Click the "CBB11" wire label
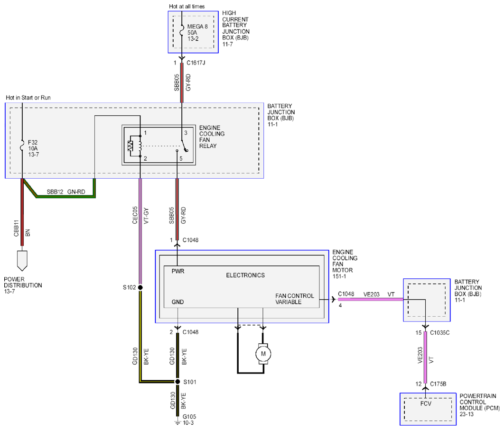 click(17, 229)
